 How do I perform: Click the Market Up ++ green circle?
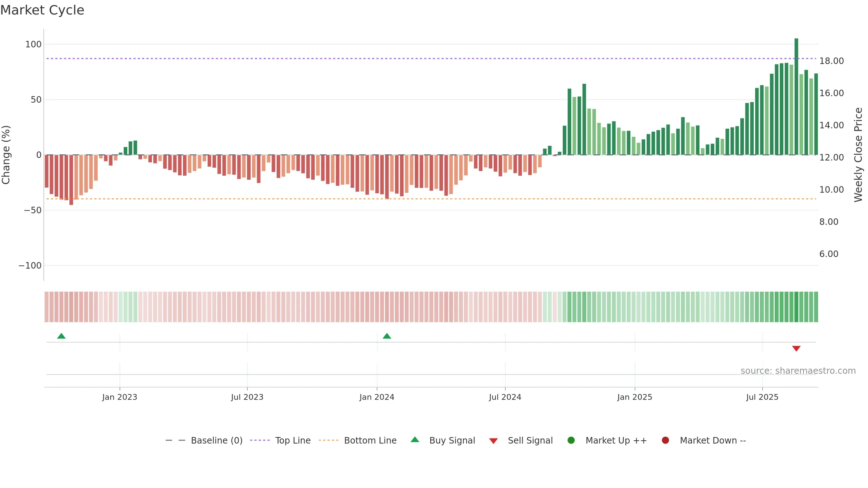click(571, 440)
